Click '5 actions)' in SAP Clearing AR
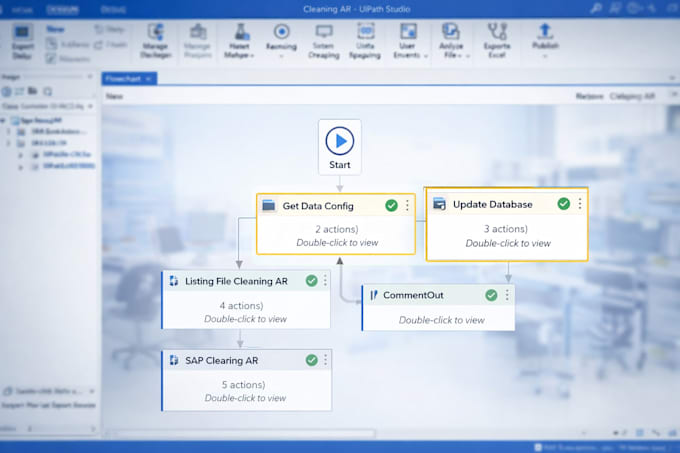Image resolution: width=680 pixels, height=453 pixels. tap(243, 385)
